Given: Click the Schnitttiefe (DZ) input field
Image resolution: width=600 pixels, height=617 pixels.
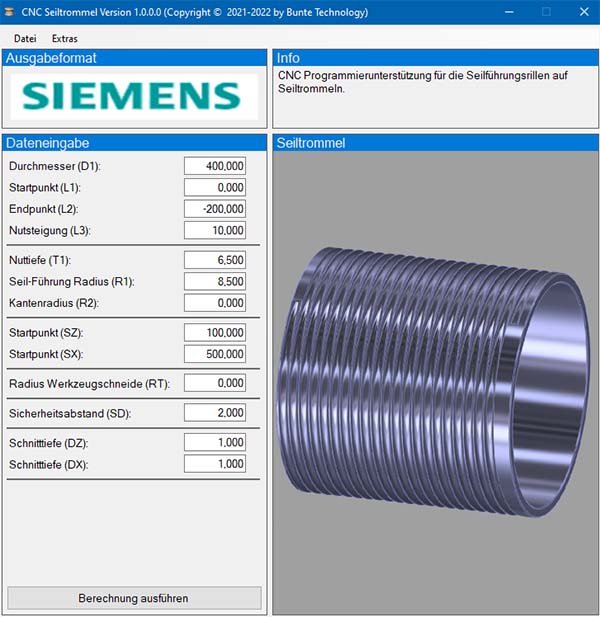Looking at the screenshot, I should click(215, 442).
